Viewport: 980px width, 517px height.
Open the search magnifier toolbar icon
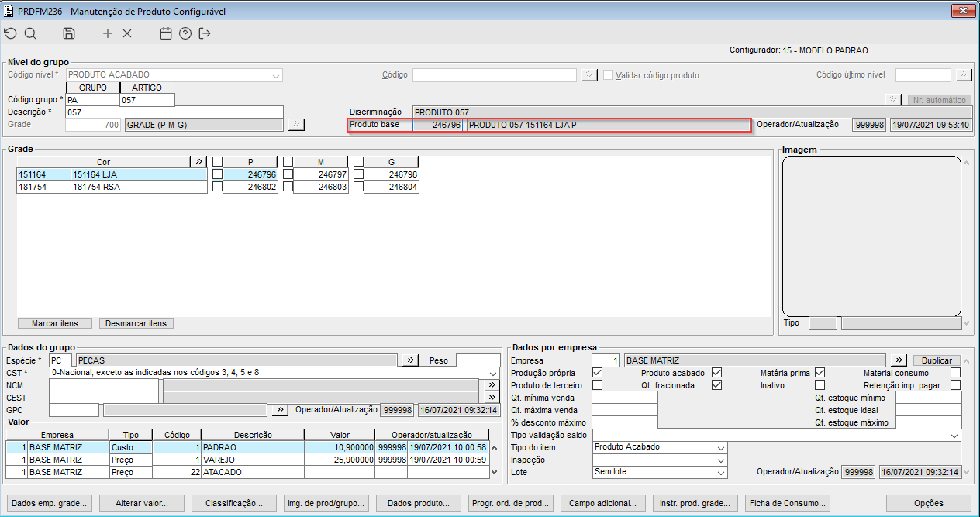[x=30, y=33]
